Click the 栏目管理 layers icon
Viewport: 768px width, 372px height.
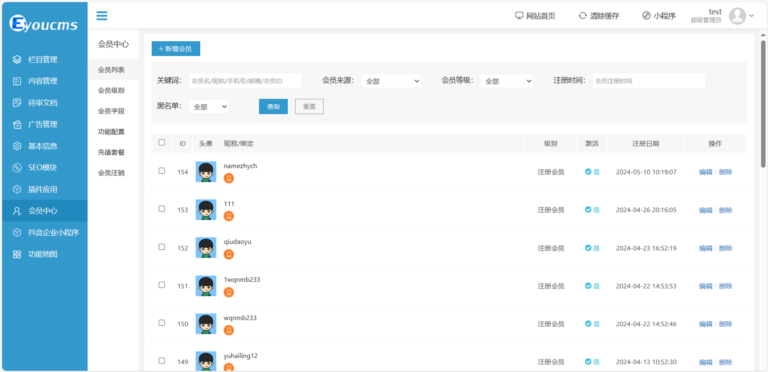point(17,60)
